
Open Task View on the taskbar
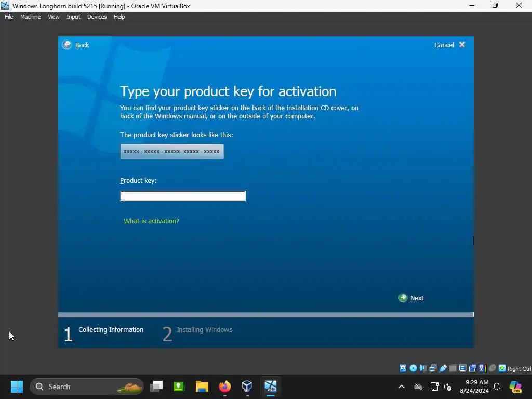[156, 387]
